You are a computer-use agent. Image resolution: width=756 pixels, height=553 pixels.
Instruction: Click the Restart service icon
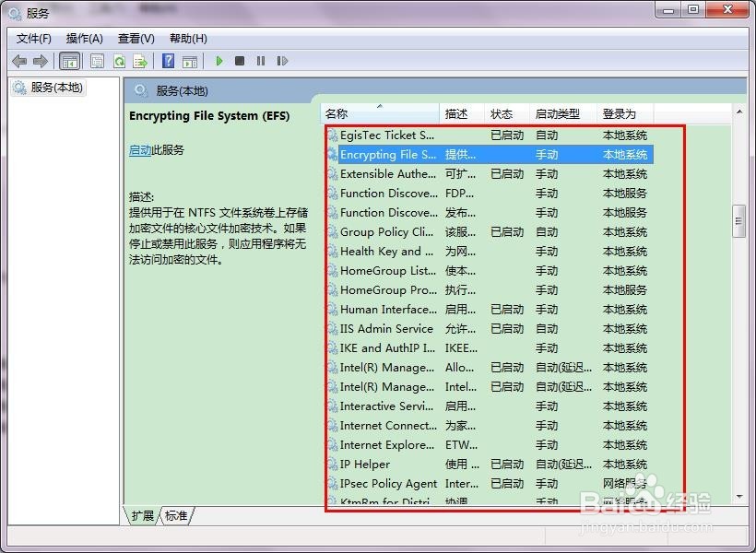point(282,61)
